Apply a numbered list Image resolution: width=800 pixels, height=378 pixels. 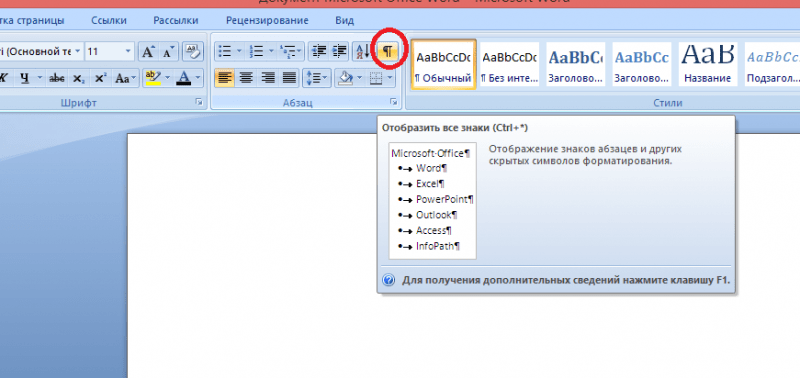click(256, 52)
